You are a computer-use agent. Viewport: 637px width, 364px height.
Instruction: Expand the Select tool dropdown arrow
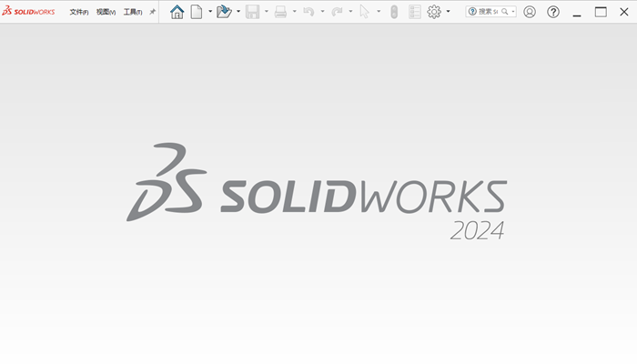tap(379, 11)
